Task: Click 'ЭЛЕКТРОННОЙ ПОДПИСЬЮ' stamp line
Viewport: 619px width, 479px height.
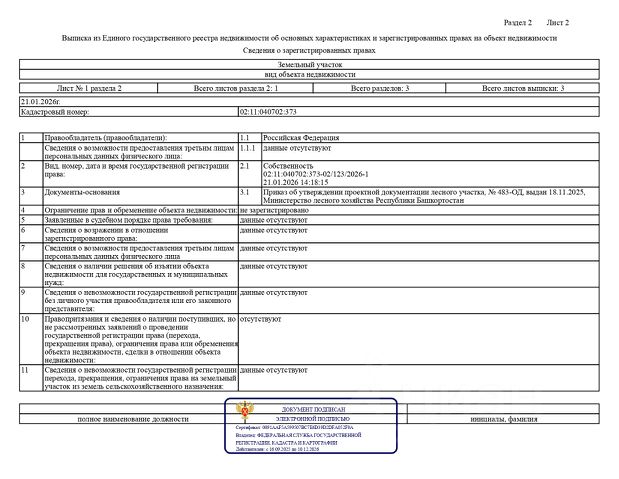Action: pos(313,419)
